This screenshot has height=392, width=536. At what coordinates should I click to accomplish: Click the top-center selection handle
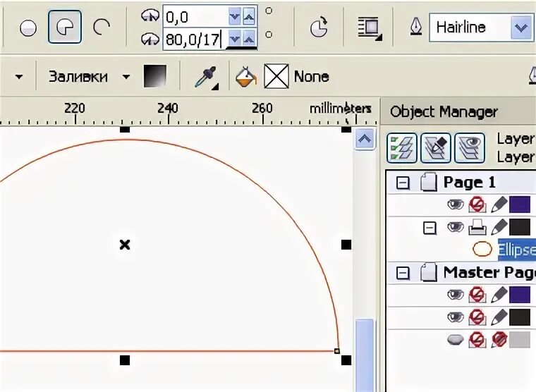tap(125, 130)
